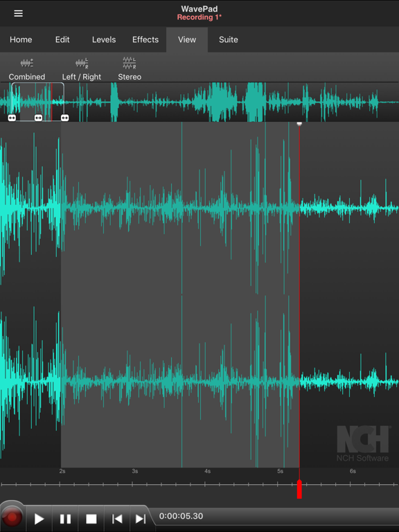This screenshot has width=399, height=532.
Task: Open the Levels tab
Action: [104, 39]
